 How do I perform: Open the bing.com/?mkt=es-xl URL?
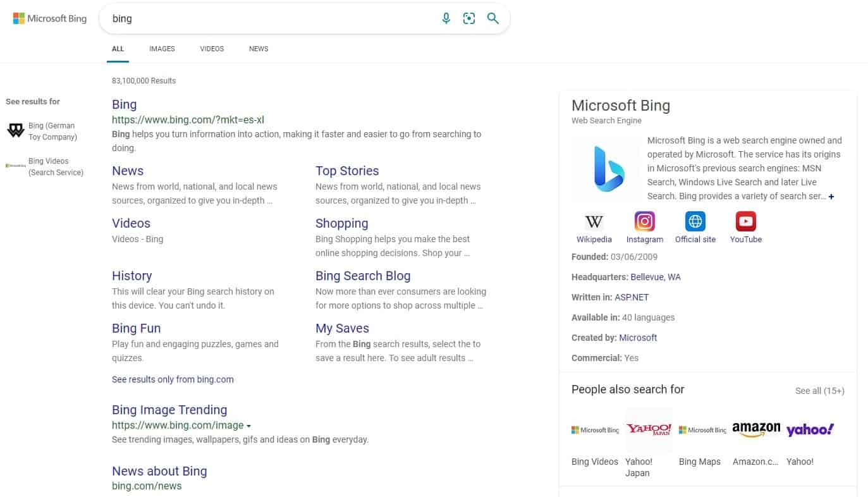pos(188,120)
